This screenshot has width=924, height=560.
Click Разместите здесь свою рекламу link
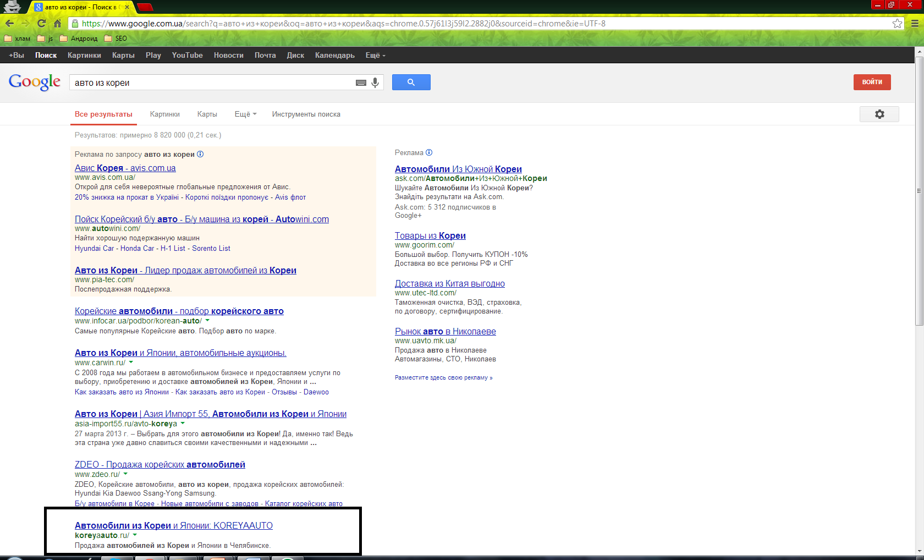click(444, 377)
